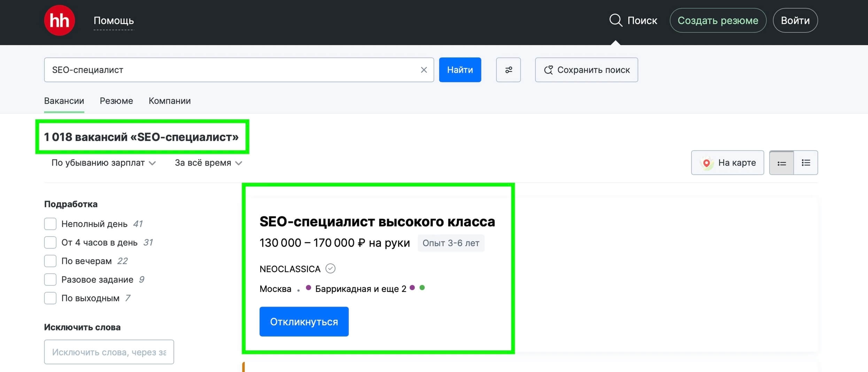
Task: Clear the search field with the X icon
Action: 424,70
